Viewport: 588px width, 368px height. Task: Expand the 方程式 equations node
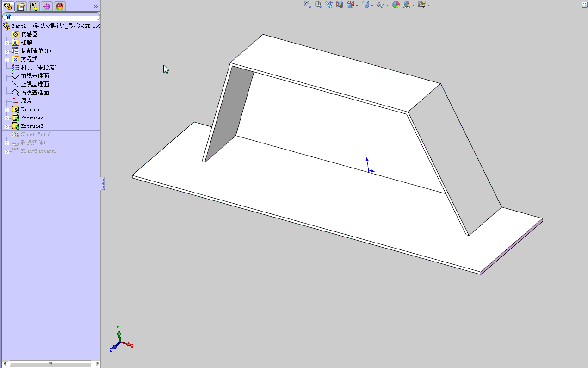click(x=6, y=60)
